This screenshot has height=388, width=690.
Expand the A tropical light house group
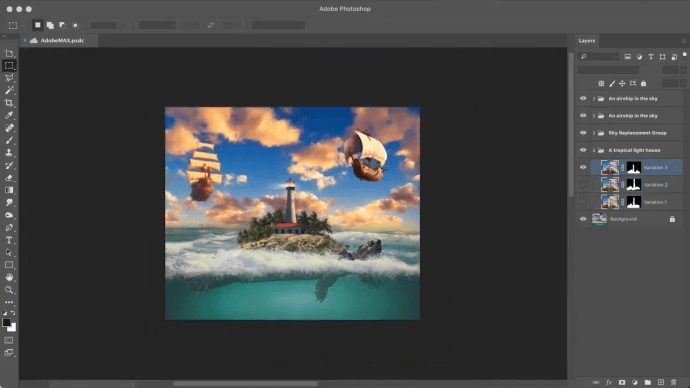point(594,150)
